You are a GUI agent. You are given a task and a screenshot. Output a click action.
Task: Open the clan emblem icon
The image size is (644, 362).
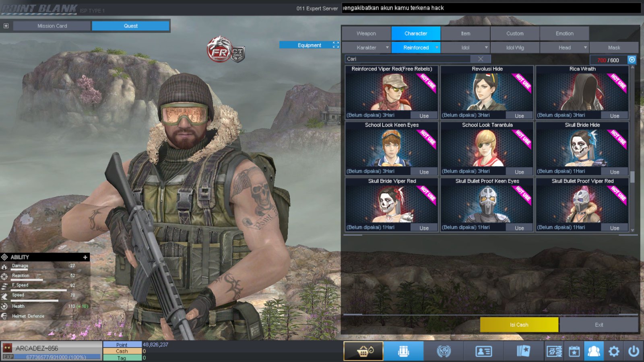(444, 351)
